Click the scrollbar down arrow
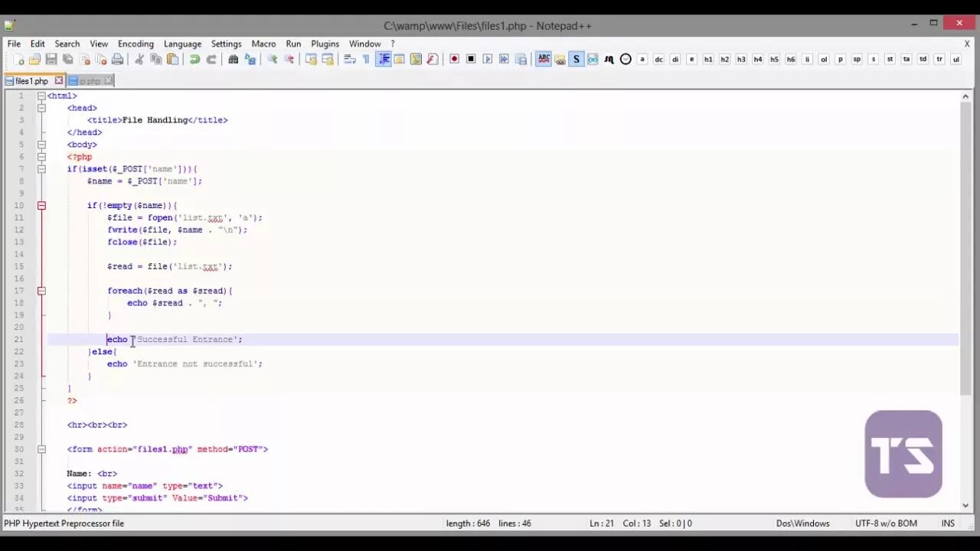This screenshot has width=980, height=551. coord(965,504)
